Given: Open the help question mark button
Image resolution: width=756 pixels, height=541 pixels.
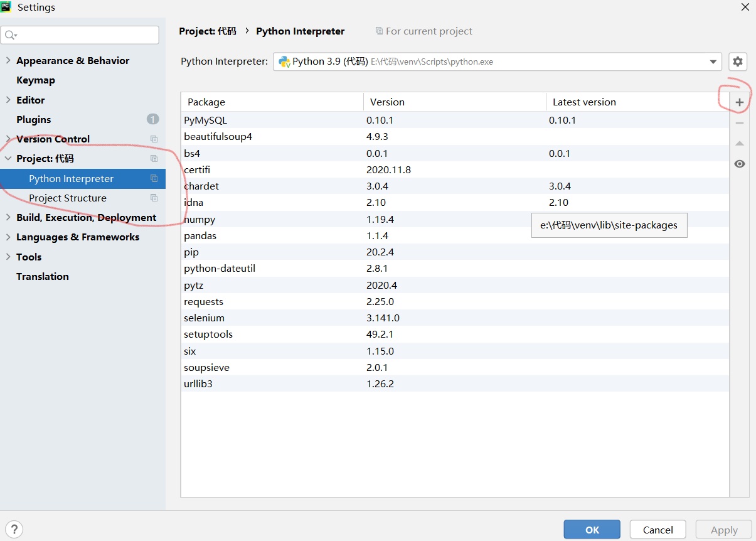Looking at the screenshot, I should tap(14, 529).
